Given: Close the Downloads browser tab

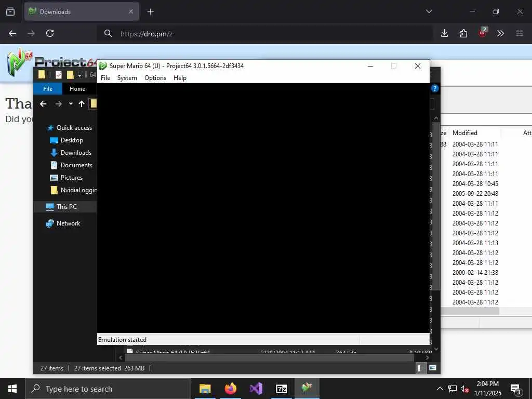Looking at the screenshot, I should click(131, 11).
